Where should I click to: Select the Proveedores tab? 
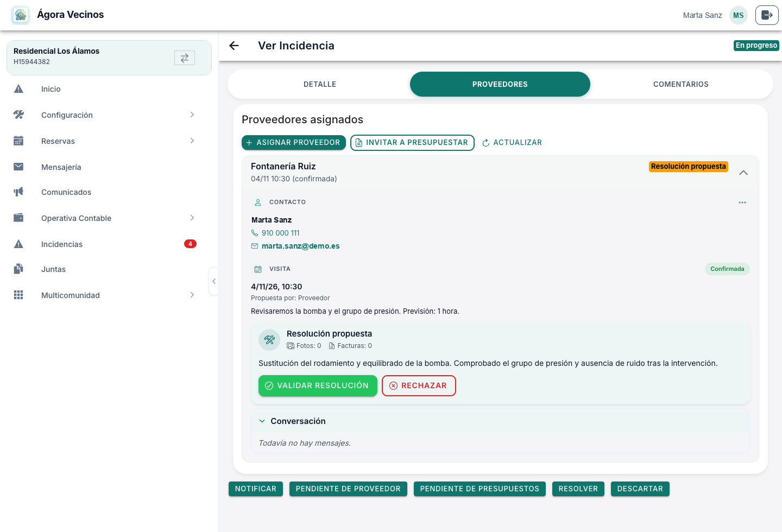(500, 84)
